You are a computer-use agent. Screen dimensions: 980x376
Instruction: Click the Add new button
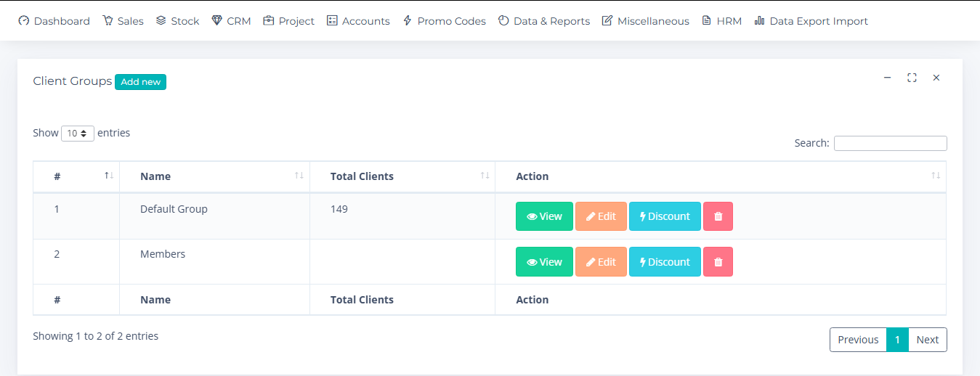140,82
